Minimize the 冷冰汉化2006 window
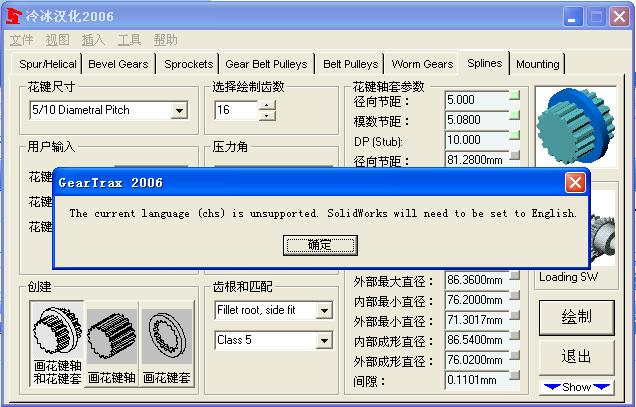The height and width of the screenshot is (407, 636). click(x=572, y=17)
